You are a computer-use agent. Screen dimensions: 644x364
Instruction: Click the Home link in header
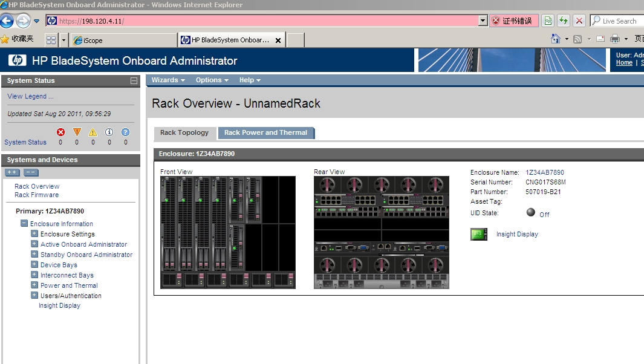pos(624,62)
